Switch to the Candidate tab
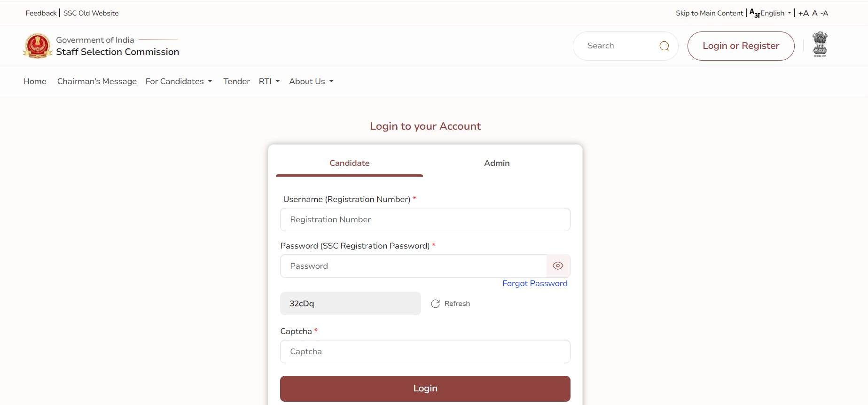The width and height of the screenshot is (868, 405). click(349, 163)
